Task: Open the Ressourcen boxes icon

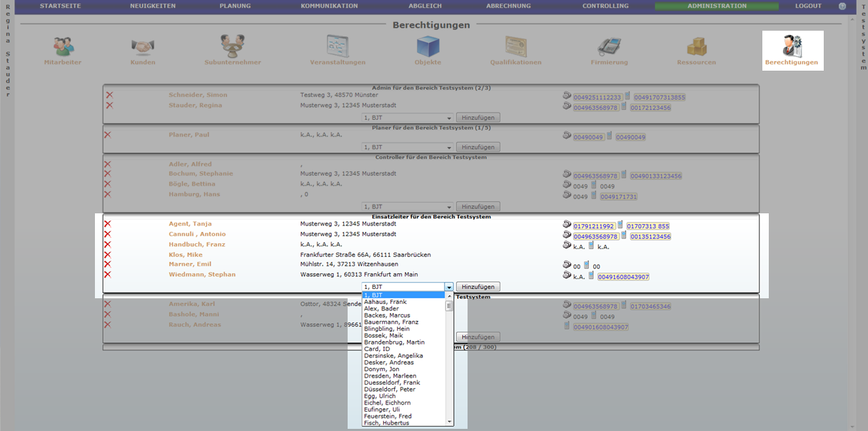Action: tap(696, 46)
